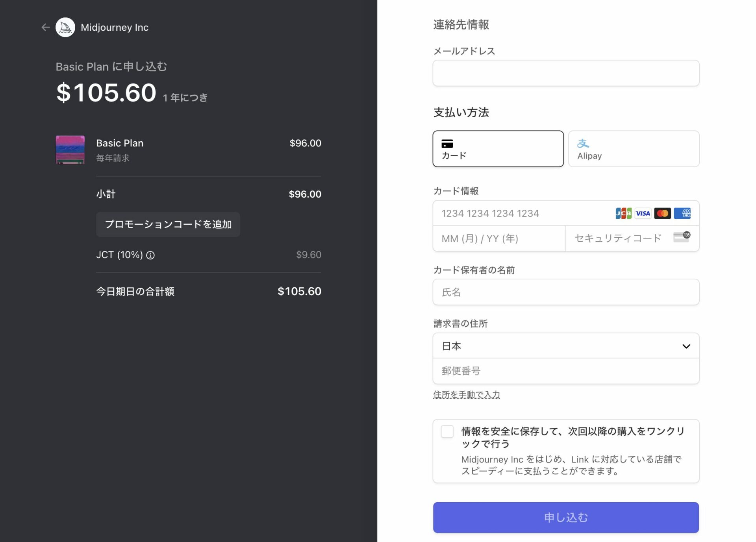Click the 住所を手動で入力 link
756x542 pixels.
pos(466,394)
